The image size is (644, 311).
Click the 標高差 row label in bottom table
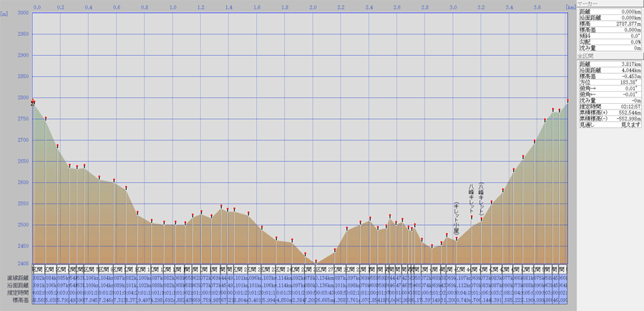[19, 300]
